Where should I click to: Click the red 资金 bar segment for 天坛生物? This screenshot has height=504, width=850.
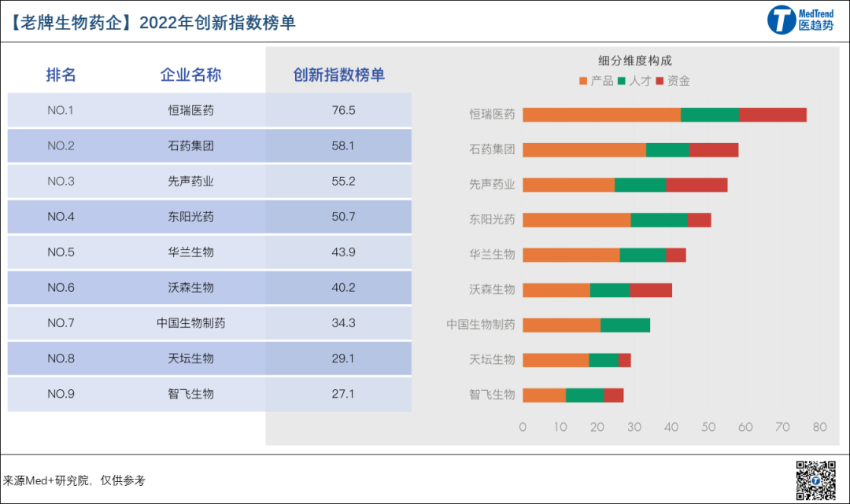coord(624,360)
